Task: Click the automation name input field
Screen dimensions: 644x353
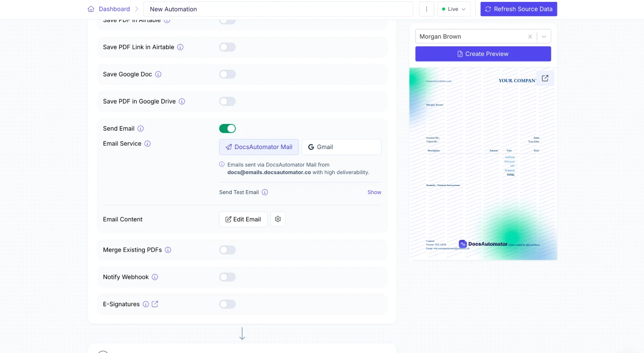Action: tap(278, 9)
